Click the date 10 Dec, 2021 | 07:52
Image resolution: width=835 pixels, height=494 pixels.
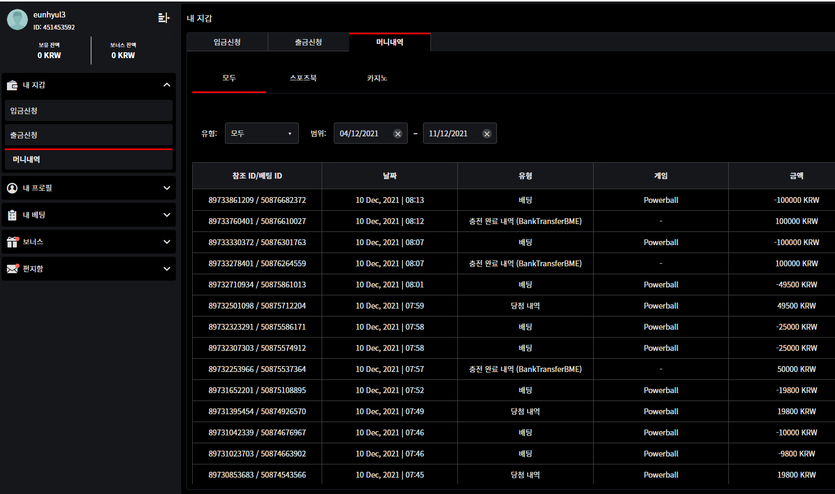(x=390, y=390)
